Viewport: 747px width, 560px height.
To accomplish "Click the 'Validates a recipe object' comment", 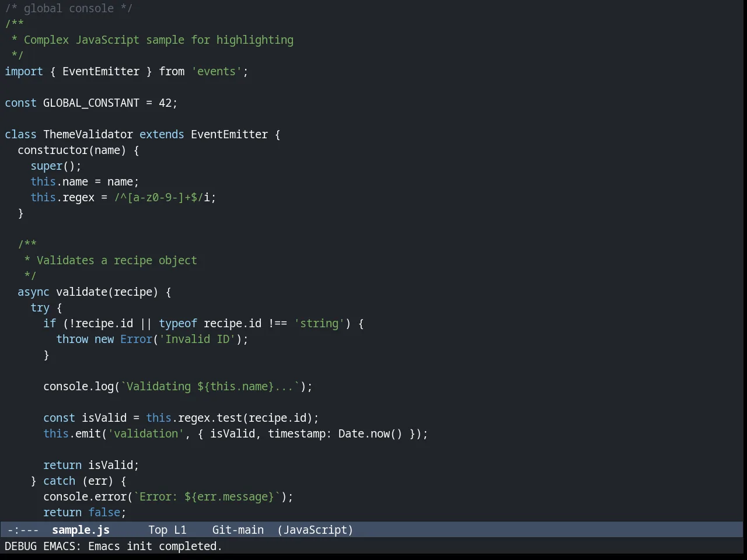I will [117, 260].
